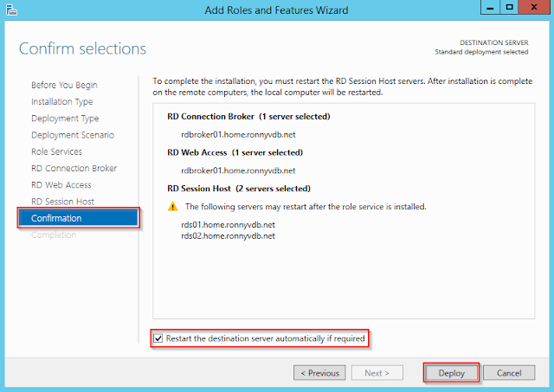Open the Role Services step
The image size is (554, 392).
tap(57, 151)
